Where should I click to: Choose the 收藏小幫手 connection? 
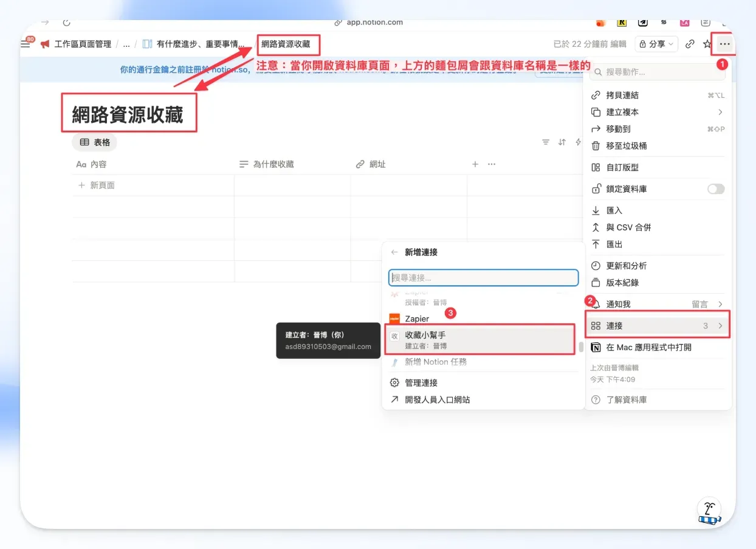pos(480,340)
